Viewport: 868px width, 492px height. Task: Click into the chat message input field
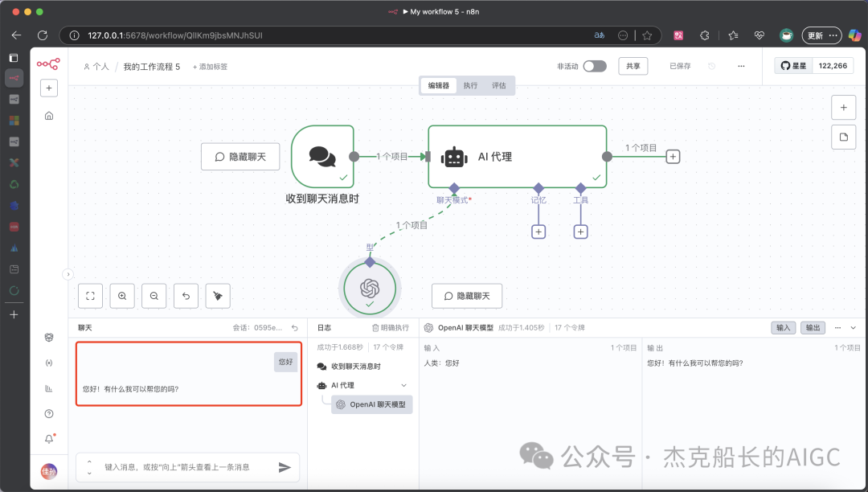pyautogui.click(x=187, y=467)
